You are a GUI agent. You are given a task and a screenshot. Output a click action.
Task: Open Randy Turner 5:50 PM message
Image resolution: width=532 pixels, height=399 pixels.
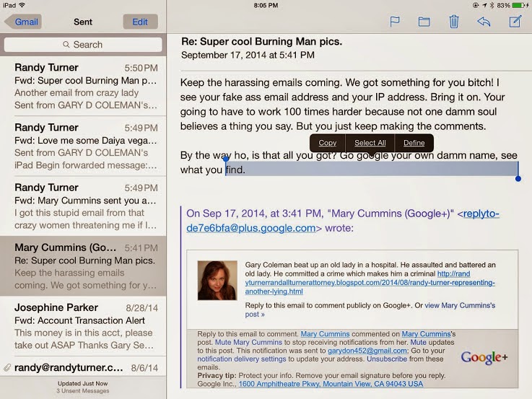[83, 86]
